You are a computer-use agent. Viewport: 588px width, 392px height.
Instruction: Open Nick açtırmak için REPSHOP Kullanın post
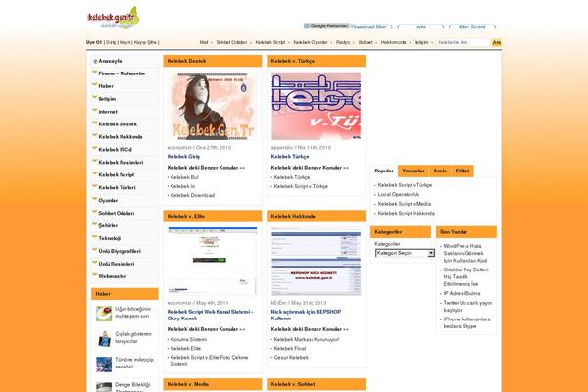[306, 316]
